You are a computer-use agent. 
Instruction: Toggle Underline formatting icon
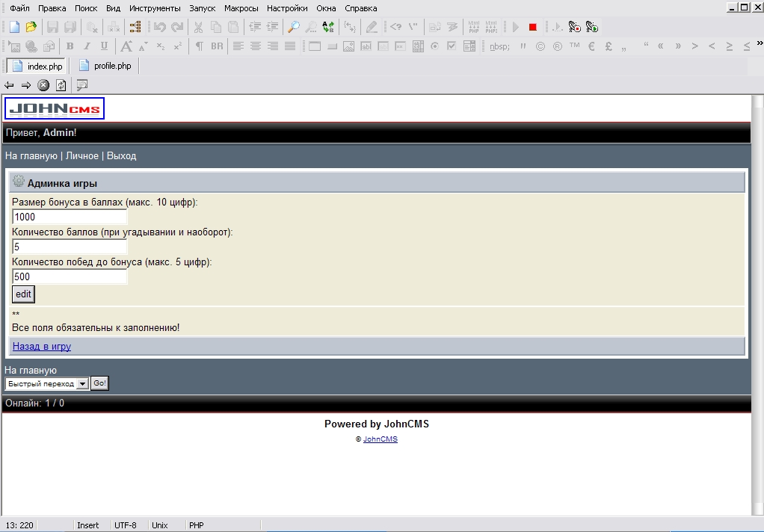[x=104, y=46]
